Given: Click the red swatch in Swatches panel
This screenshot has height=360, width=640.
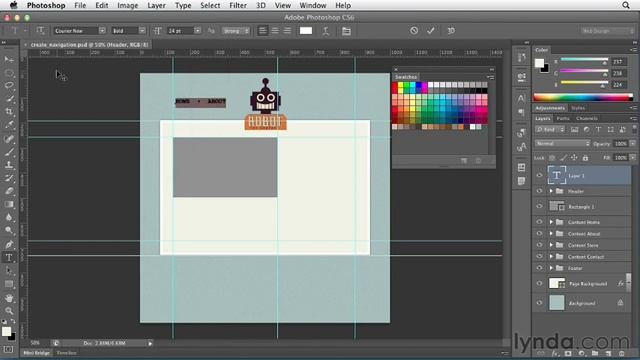Looking at the screenshot, I should click(x=395, y=85).
